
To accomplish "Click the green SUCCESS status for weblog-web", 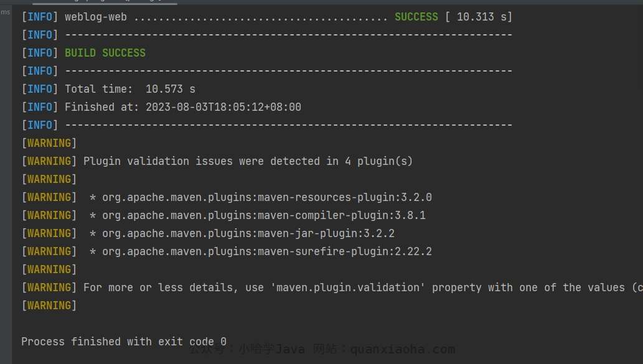I will tap(416, 17).
